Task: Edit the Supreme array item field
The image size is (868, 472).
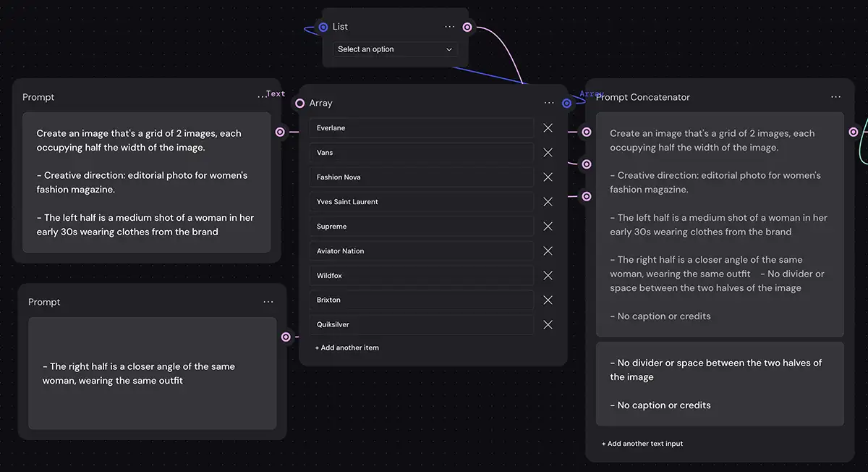Action: (x=421, y=227)
